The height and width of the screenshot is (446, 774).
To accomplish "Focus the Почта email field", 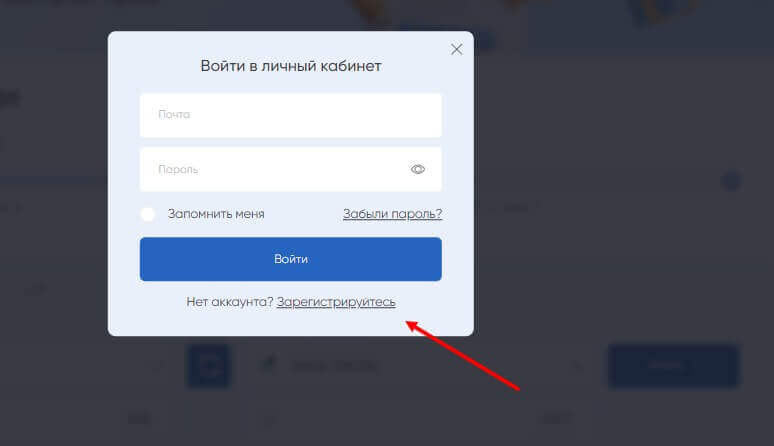I will coord(291,115).
